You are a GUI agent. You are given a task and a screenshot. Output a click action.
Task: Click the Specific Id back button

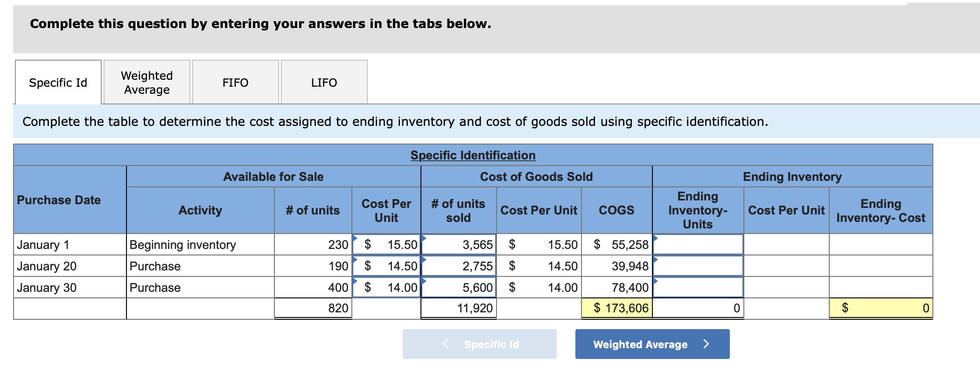pyautogui.click(x=479, y=344)
